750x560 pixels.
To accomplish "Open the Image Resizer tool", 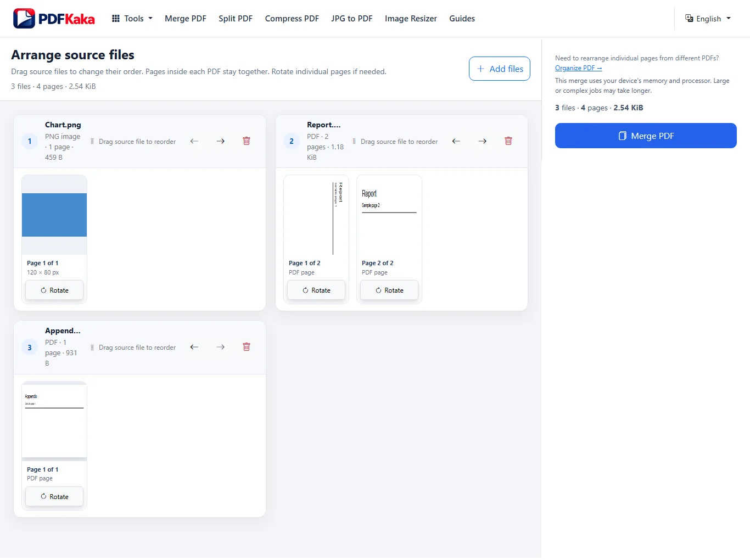I will click(x=411, y=19).
